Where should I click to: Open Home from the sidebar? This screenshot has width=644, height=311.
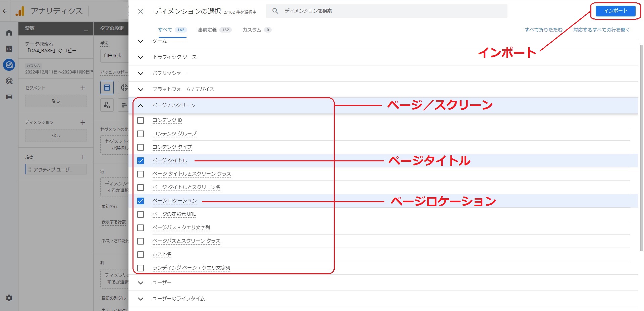pyautogui.click(x=9, y=33)
